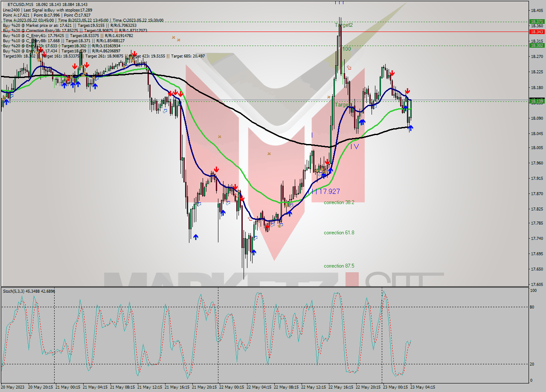Click the '23 May 00:15' time axis label
The image size is (546, 392).
(395, 387)
